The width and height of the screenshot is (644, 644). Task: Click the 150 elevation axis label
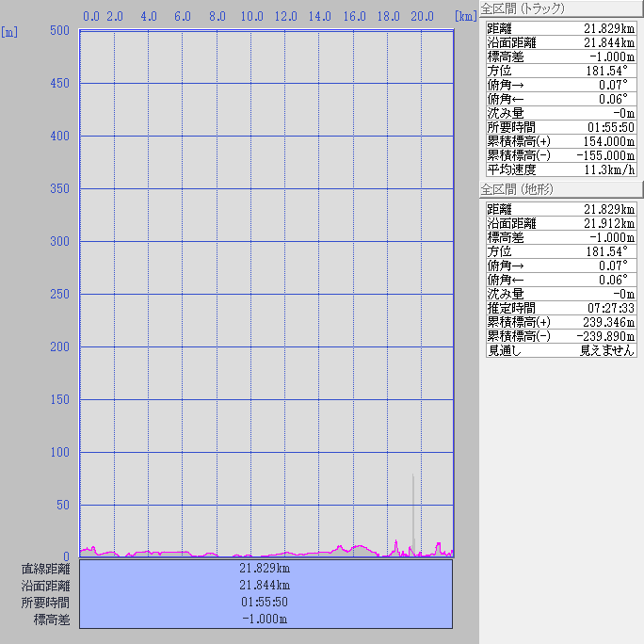point(60,399)
